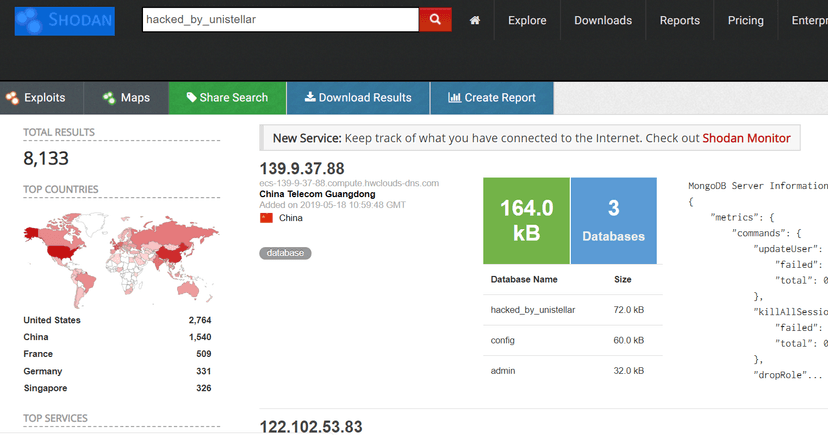Click the green 164.0 kB size tile
828x435 pixels.
point(526,221)
